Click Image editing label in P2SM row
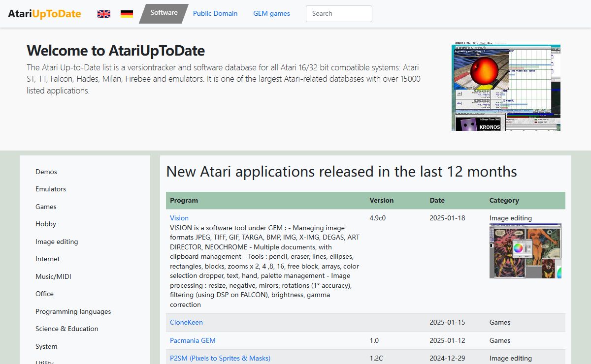 [511, 358]
